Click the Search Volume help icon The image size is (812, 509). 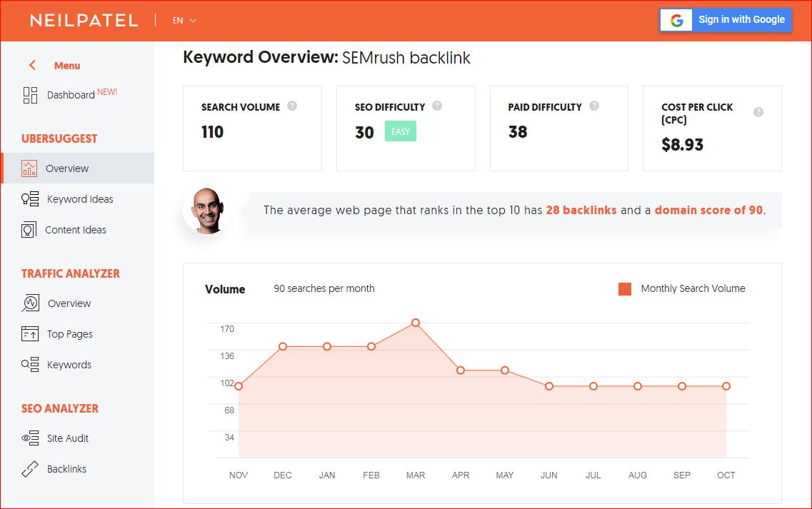click(292, 106)
